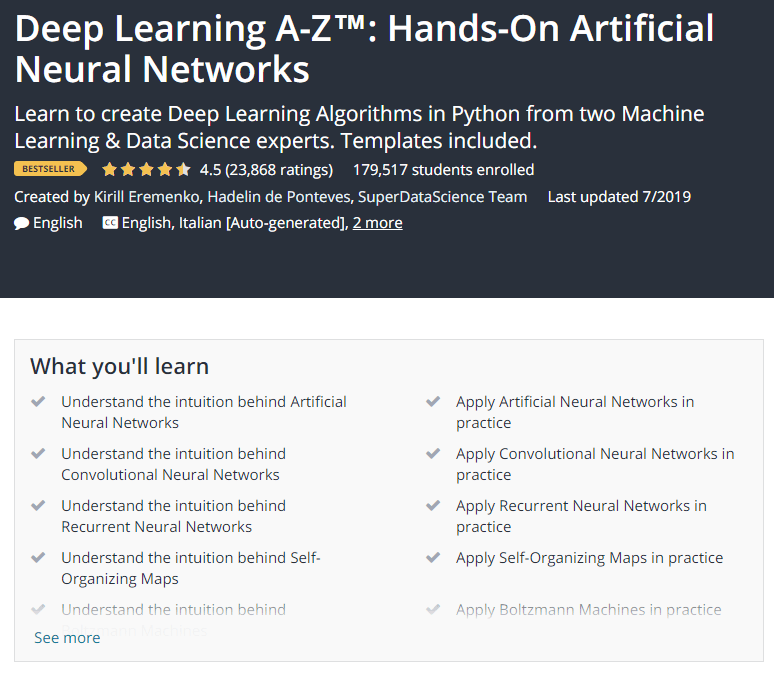The width and height of the screenshot is (774, 677).
Task: Click checkmark beside Understand Recurrent Neural Networks
Action: (x=38, y=506)
